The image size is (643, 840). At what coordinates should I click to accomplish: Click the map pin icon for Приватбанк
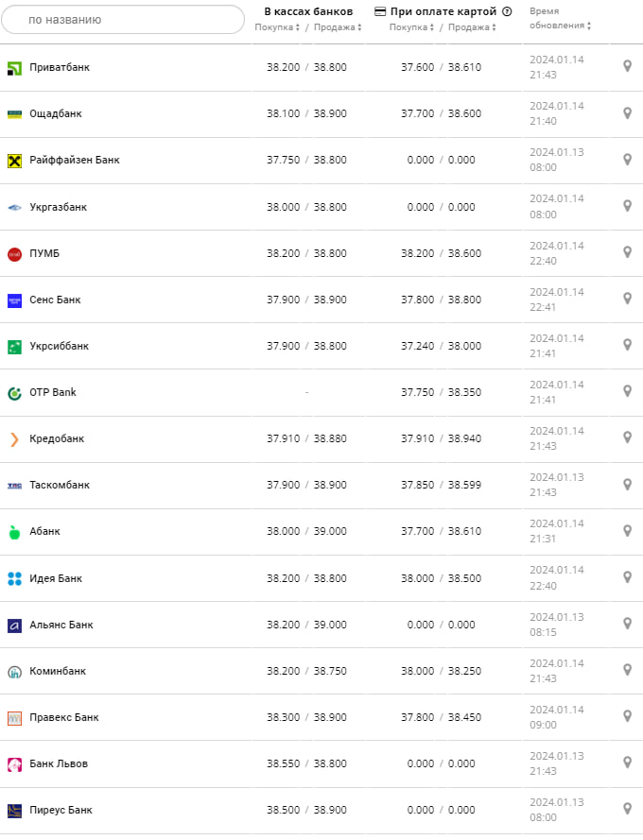(x=627, y=66)
